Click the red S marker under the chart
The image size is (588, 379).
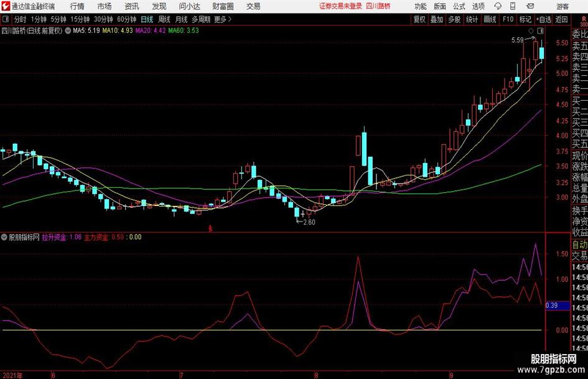[x=210, y=228]
